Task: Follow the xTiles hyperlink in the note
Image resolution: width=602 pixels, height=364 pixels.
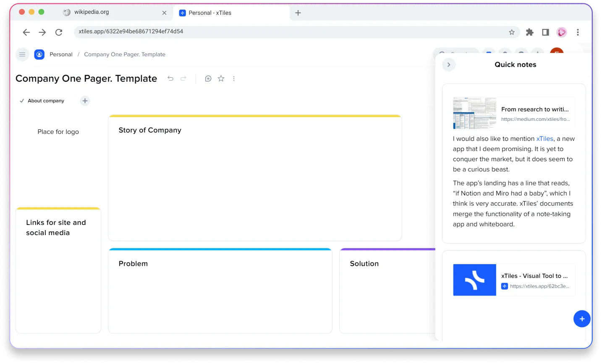Action: pos(545,139)
